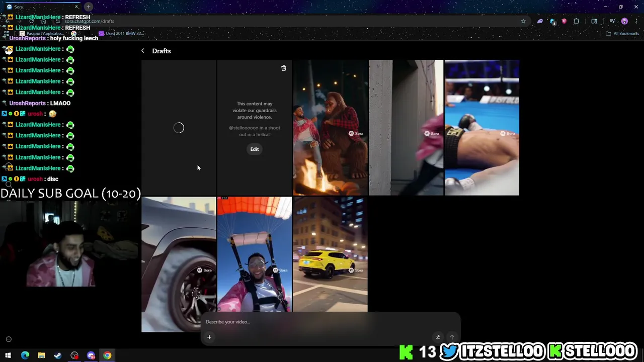This screenshot has width=644, height=362.
Task: Open the concrete wall draft video
Action: click(406, 128)
